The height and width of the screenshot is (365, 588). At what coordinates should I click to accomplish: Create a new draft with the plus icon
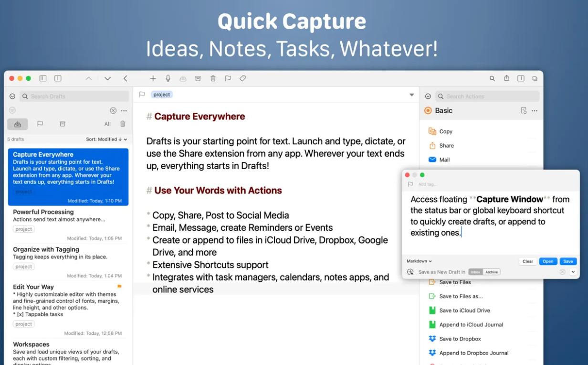(153, 78)
